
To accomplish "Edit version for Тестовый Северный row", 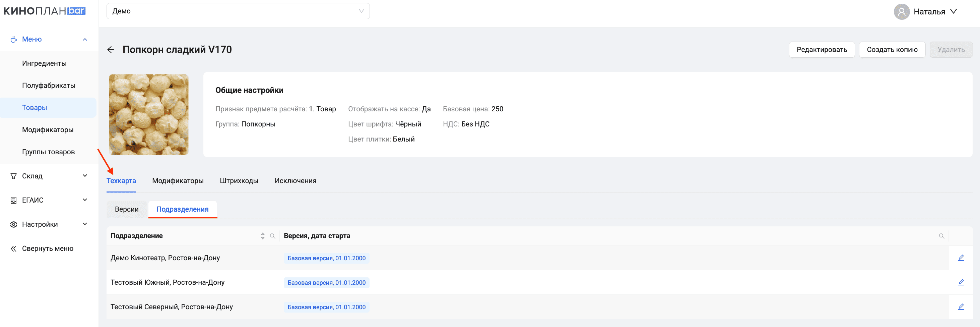I will 961,307.
